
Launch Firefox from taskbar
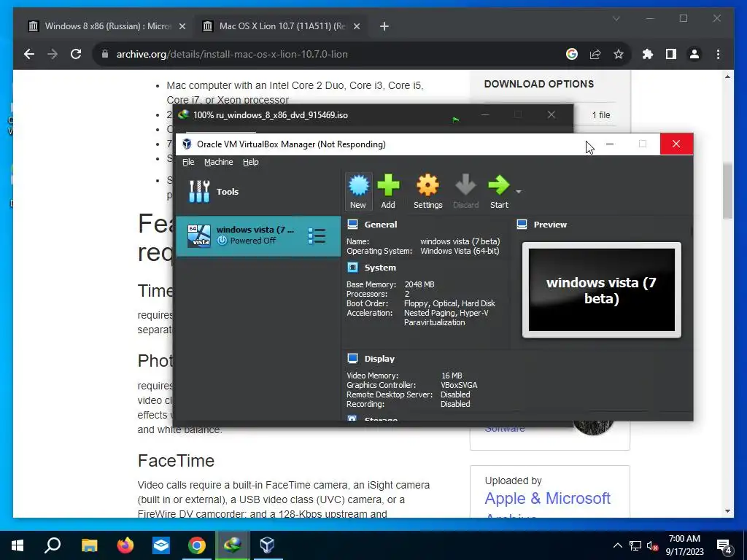click(x=125, y=545)
